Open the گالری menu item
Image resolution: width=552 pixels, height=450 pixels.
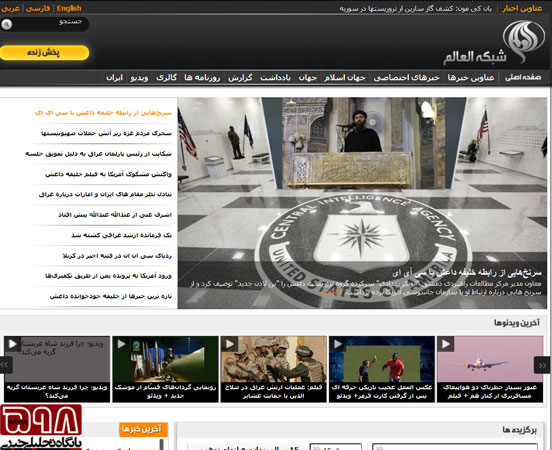tap(167, 77)
